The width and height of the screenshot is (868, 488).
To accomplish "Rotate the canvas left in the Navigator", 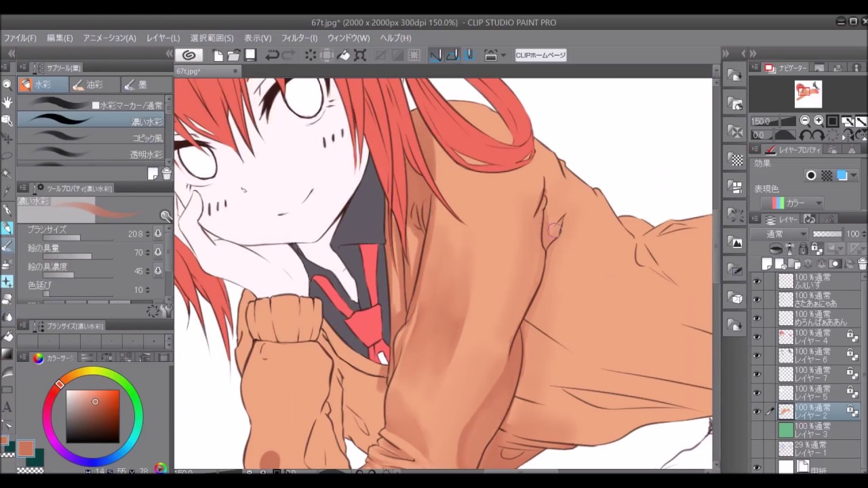I will [805, 135].
